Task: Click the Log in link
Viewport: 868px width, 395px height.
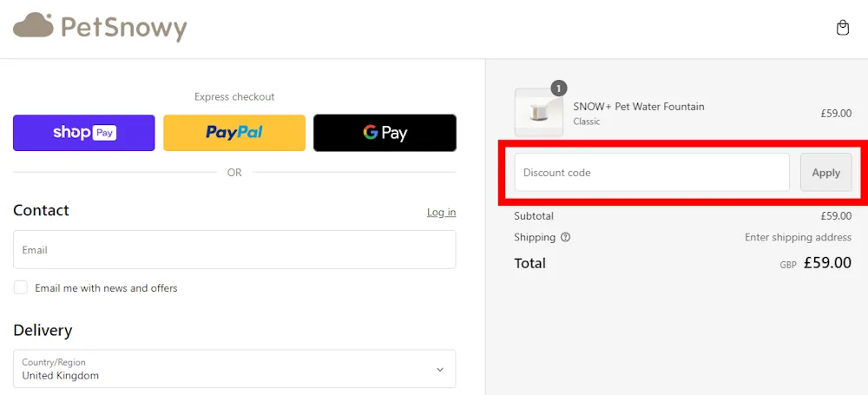Action: click(441, 212)
